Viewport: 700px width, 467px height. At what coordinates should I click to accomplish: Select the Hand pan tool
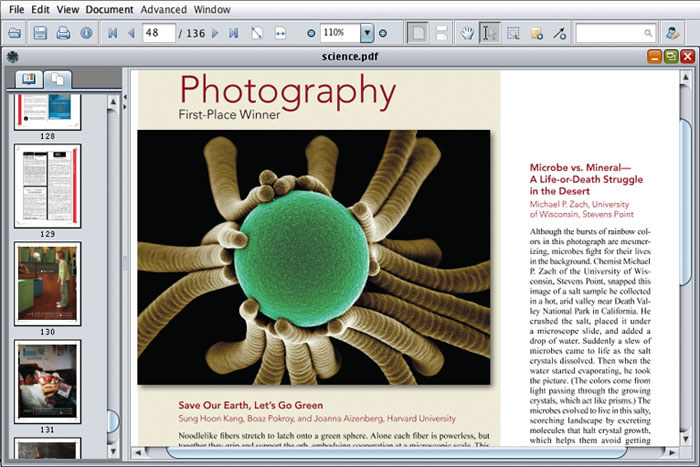(465, 33)
